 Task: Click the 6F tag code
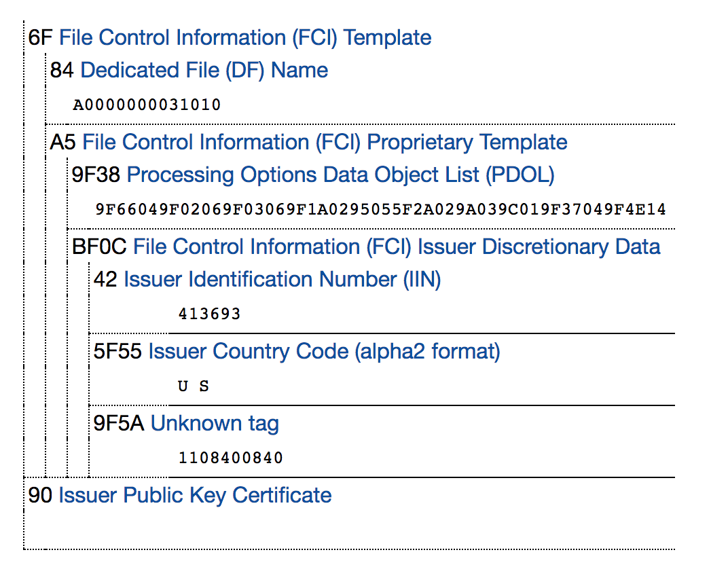pos(40,37)
